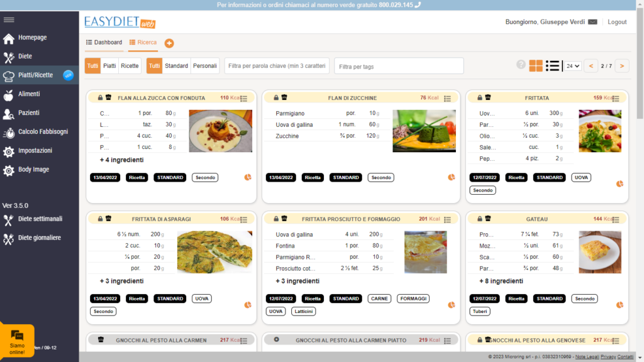Open the EasyDiet web logo
Viewport: 644px width, 362px height.
point(120,22)
